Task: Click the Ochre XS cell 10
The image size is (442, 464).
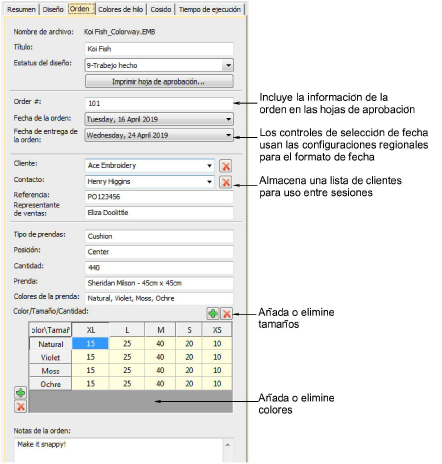Action: [x=217, y=384]
